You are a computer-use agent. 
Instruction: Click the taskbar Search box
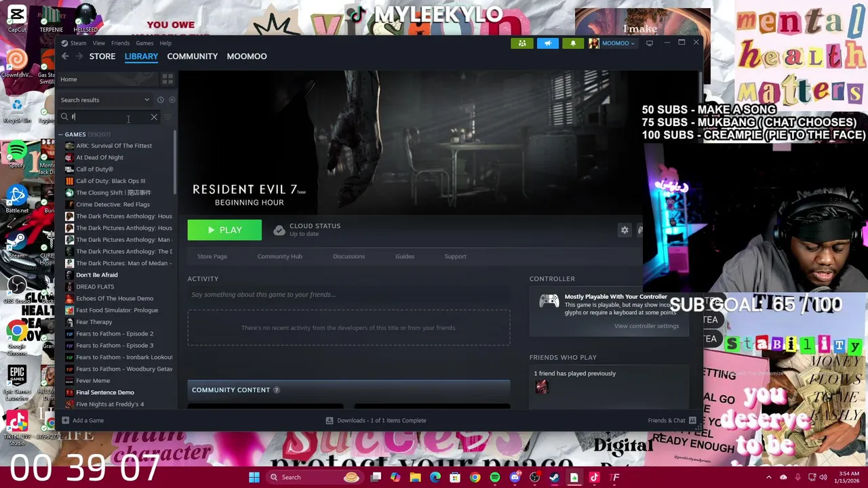coord(314,477)
